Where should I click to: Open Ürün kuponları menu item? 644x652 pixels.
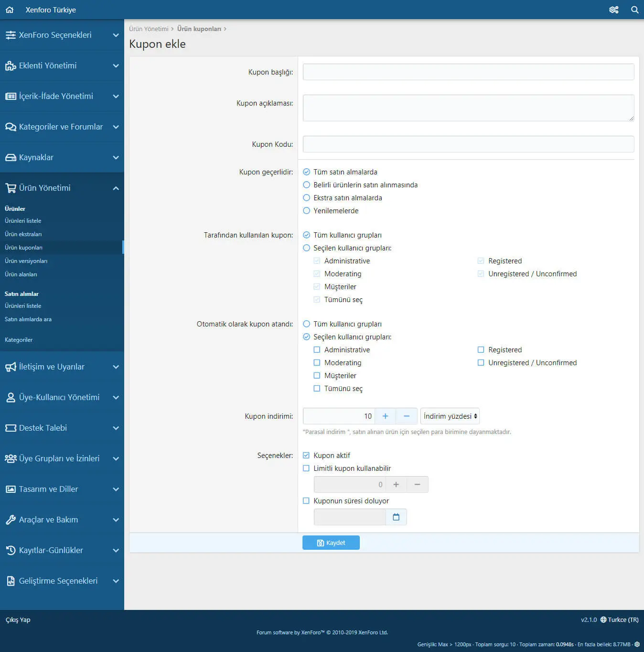point(24,248)
